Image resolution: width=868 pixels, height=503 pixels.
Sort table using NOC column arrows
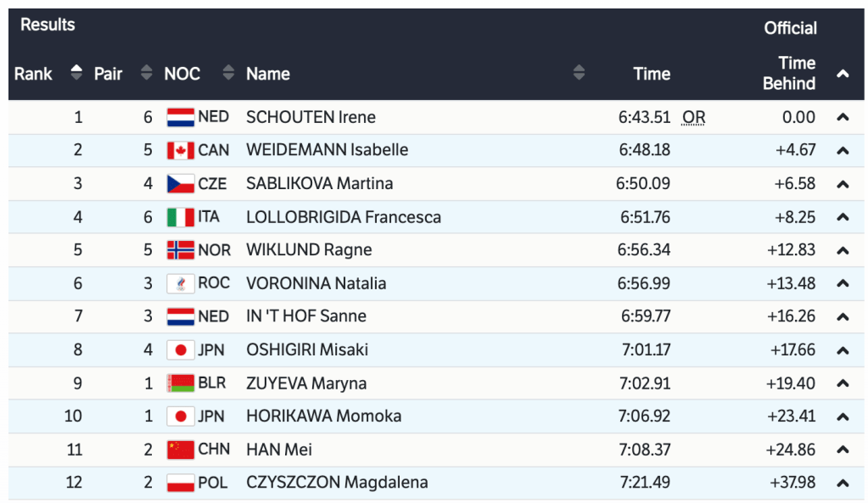point(227,74)
